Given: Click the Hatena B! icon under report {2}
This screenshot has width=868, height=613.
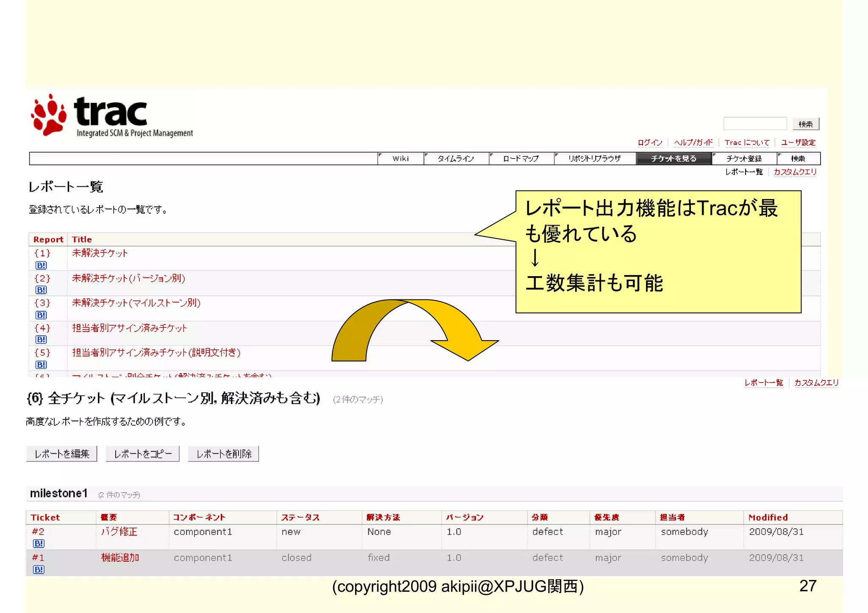Looking at the screenshot, I should pos(41,290).
